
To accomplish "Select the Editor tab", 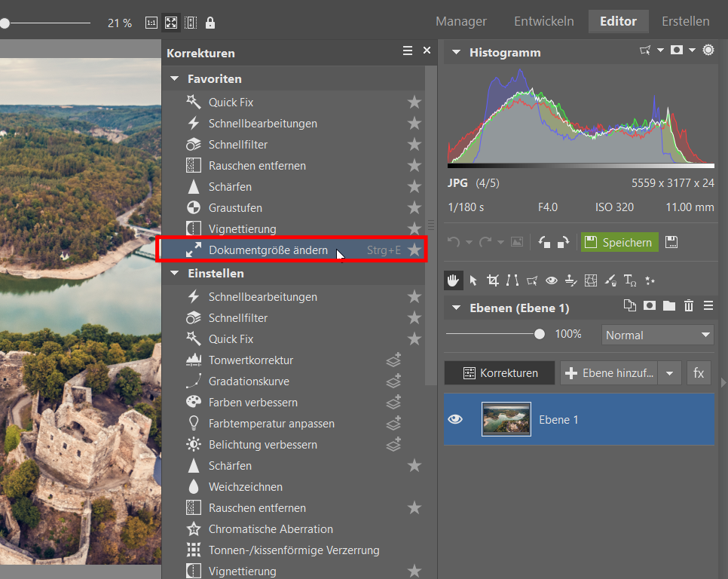I will [x=618, y=21].
